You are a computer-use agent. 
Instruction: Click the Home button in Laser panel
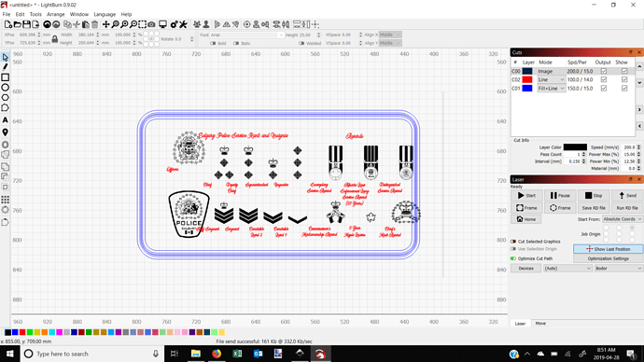coord(526,219)
